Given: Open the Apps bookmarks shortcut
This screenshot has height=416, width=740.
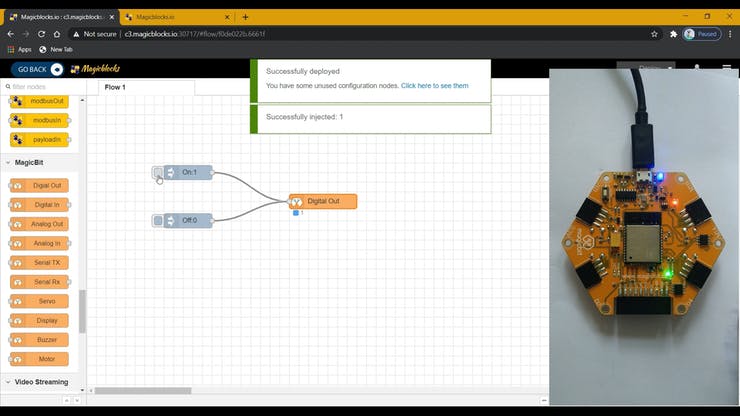Looking at the screenshot, I should point(19,50).
